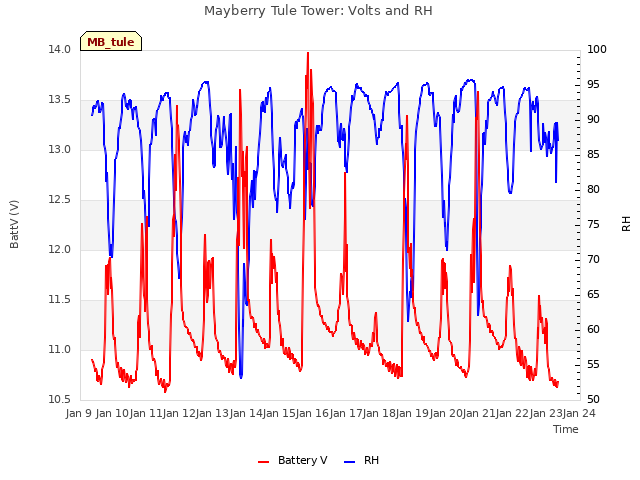The image size is (640, 480).
Task: Click the Jan 18 date label
Action: click(x=379, y=414)
